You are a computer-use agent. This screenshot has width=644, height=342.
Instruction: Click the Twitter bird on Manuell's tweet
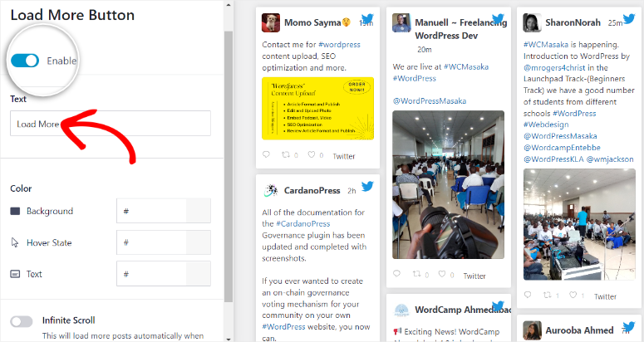499,18
